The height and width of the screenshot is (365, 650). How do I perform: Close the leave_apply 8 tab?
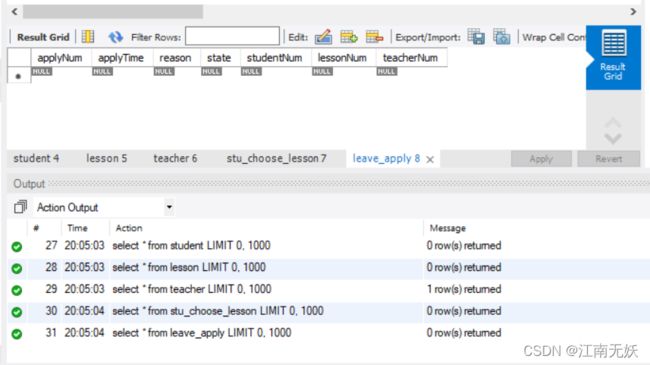[430, 159]
